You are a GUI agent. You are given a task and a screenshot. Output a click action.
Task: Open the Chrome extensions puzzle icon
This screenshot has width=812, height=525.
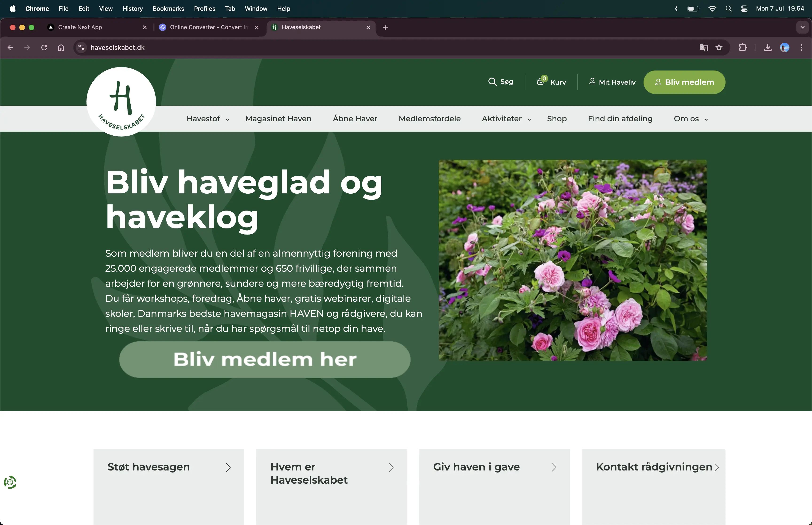point(743,47)
